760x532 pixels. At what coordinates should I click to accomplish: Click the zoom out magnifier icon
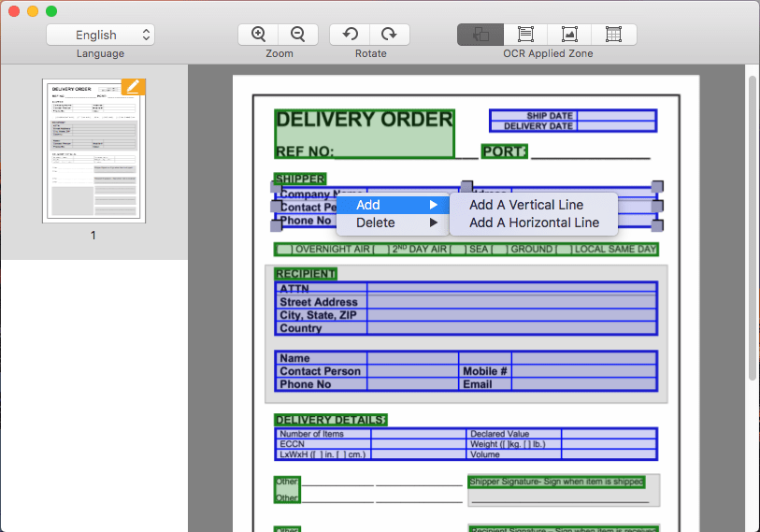pyautogui.click(x=297, y=35)
